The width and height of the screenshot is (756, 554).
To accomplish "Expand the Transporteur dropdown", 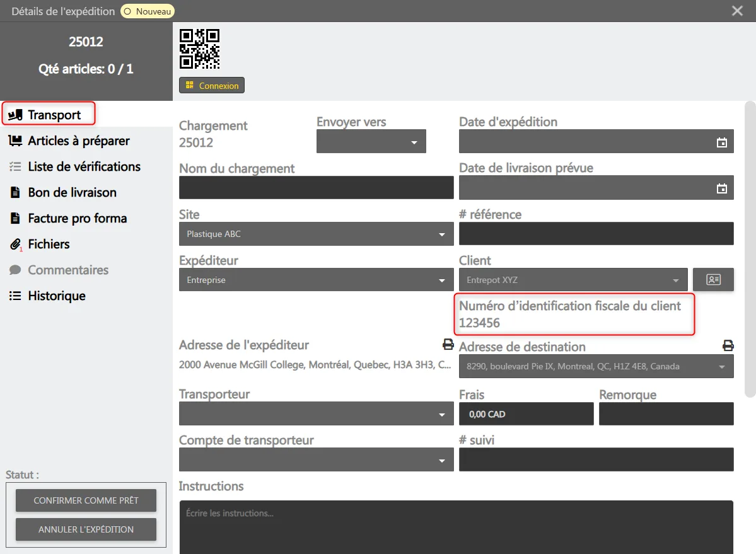I will click(x=316, y=414).
